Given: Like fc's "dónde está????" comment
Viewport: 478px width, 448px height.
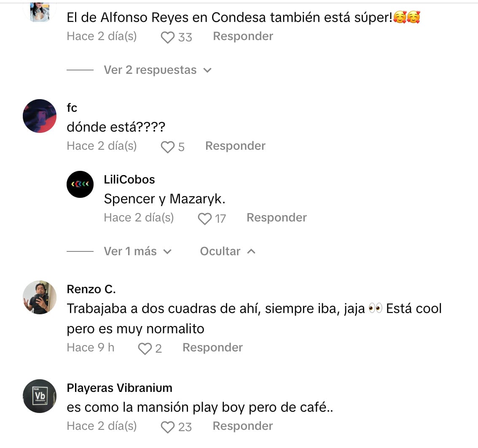Looking at the screenshot, I should tap(167, 147).
